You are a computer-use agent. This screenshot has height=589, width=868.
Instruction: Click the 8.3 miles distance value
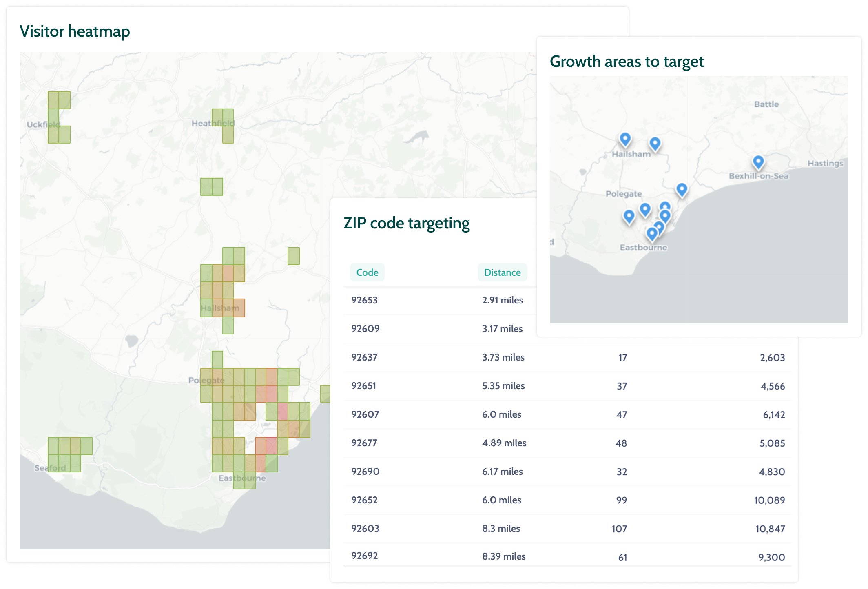click(501, 529)
